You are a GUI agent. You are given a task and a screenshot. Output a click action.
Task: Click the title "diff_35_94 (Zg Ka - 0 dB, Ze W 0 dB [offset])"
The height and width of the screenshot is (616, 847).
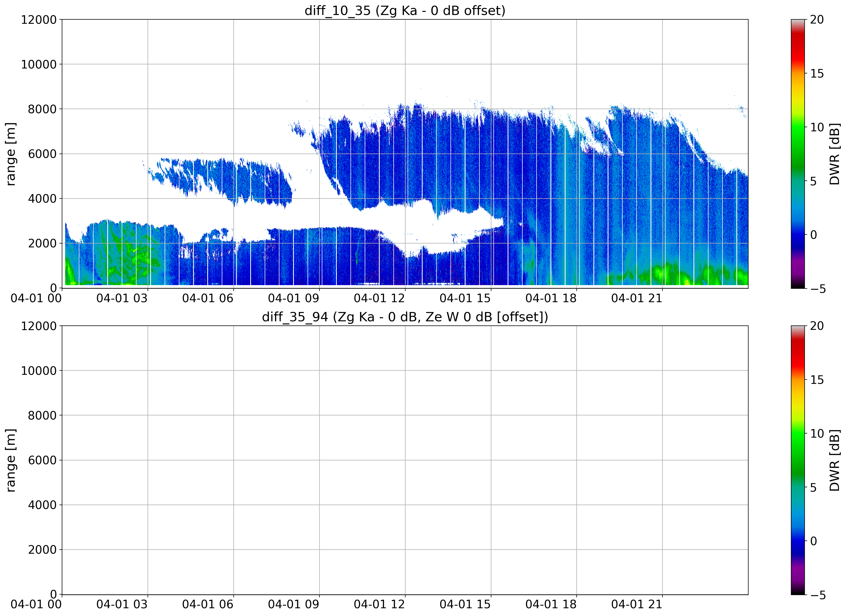pyautogui.click(x=405, y=317)
